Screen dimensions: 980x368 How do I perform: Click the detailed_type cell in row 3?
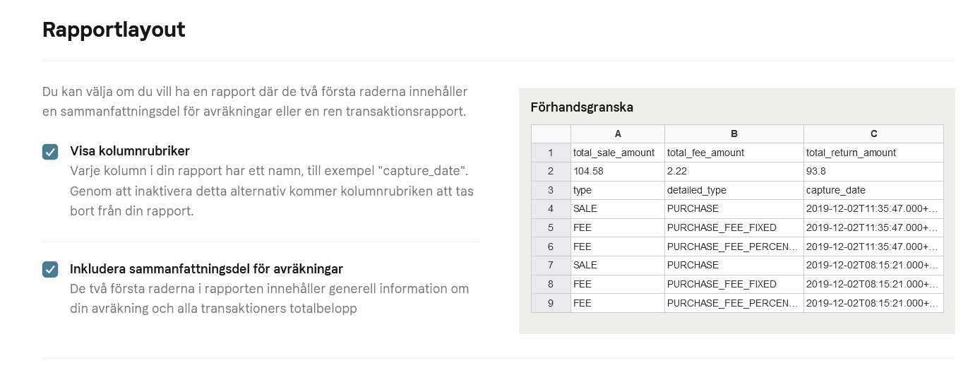(x=734, y=190)
